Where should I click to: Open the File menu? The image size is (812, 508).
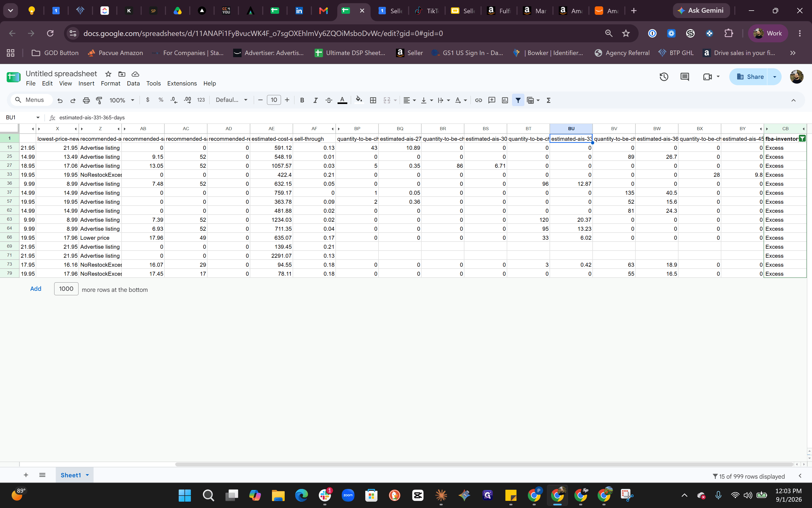(31, 83)
